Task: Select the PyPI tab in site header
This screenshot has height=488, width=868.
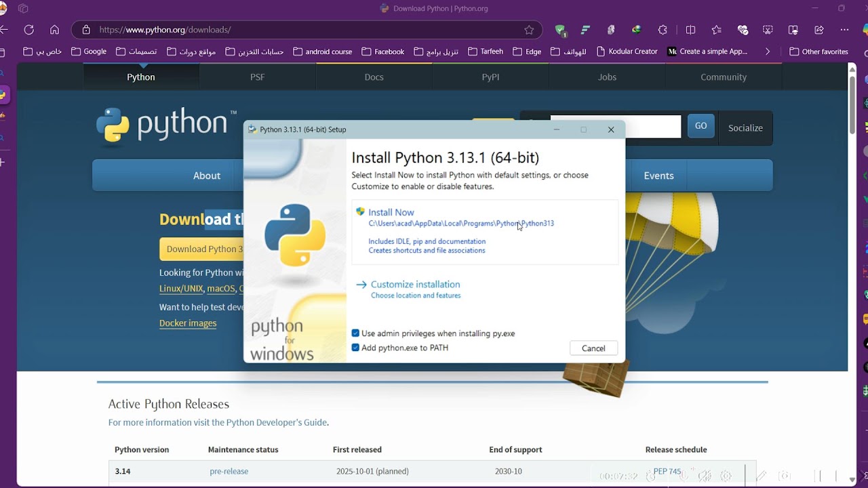Action: (491, 77)
